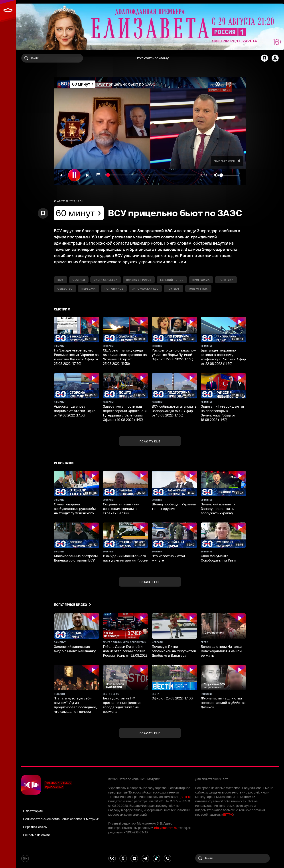Open 'Миссия невыполнима' episode thumbnail

(x=223, y=386)
